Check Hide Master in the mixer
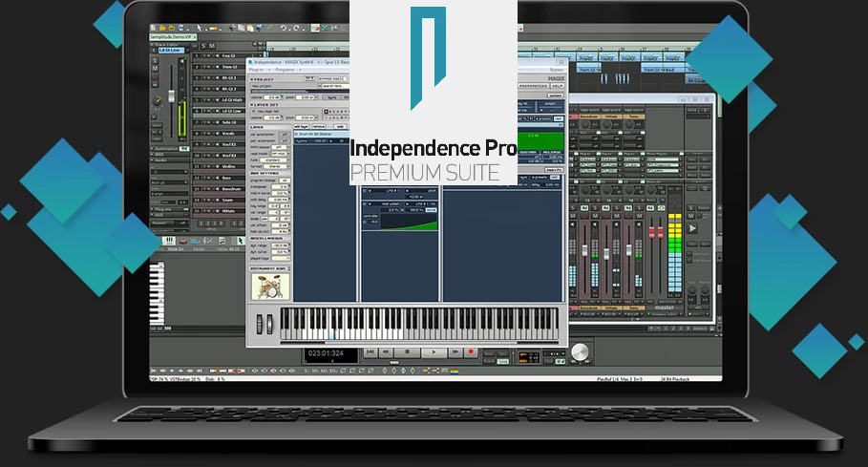This screenshot has width=868, height=467. click(689, 261)
